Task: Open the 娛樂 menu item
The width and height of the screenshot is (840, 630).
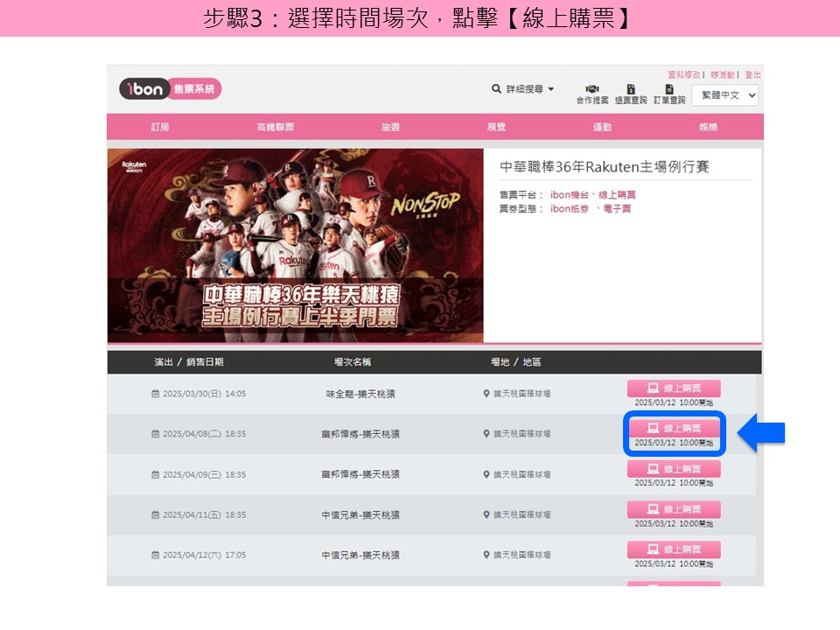Action: coord(708,127)
